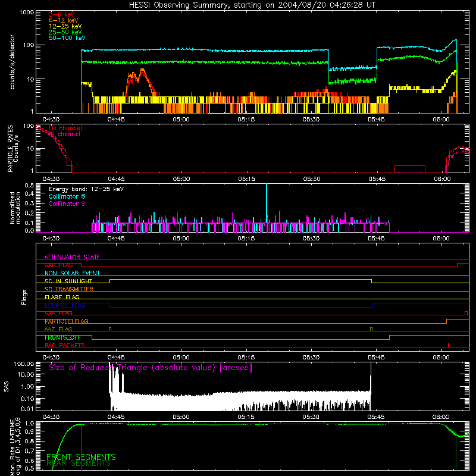Click the NON_SOLAR_EVENT flag label

tap(72, 273)
